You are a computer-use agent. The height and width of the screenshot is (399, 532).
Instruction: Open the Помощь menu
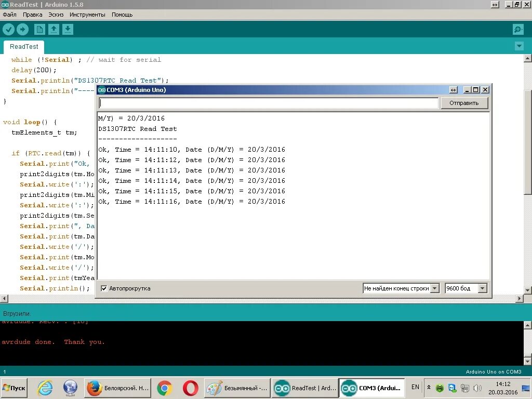pyautogui.click(x=122, y=15)
